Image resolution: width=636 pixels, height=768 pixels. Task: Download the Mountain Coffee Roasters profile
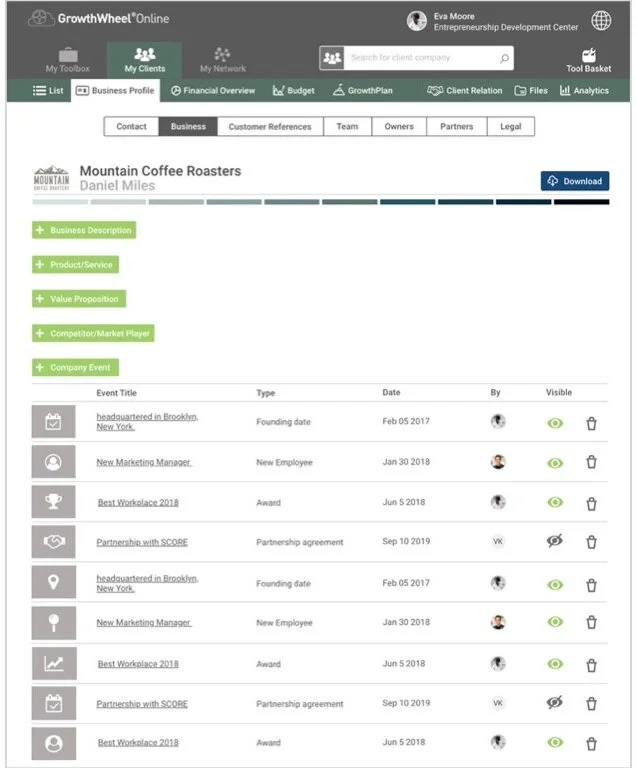575,181
